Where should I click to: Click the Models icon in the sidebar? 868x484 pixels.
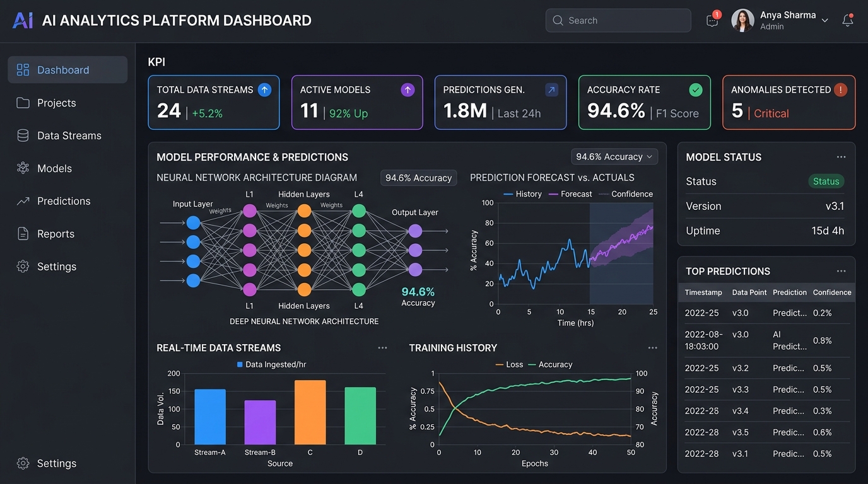click(23, 168)
